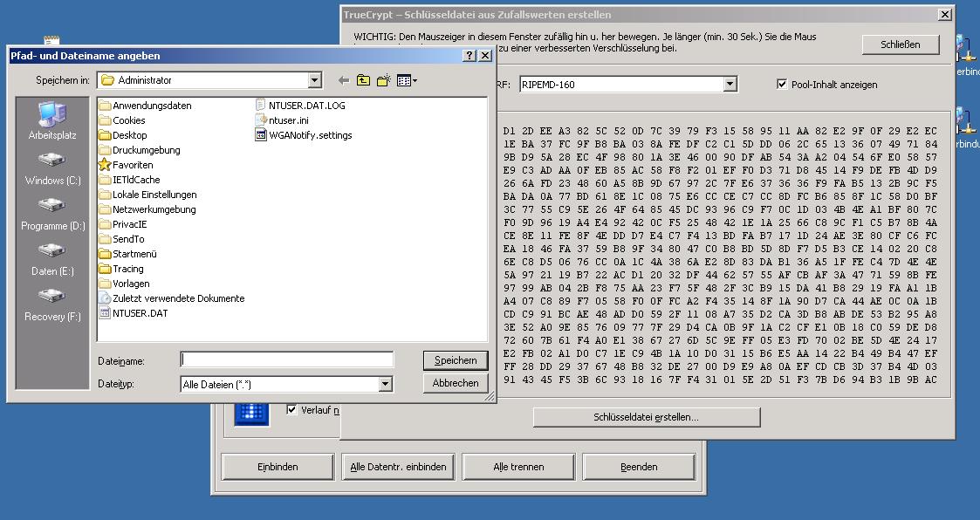The height and width of the screenshot is (520, 980).
Task: Click the Speichern button
Action: point(456,360)
